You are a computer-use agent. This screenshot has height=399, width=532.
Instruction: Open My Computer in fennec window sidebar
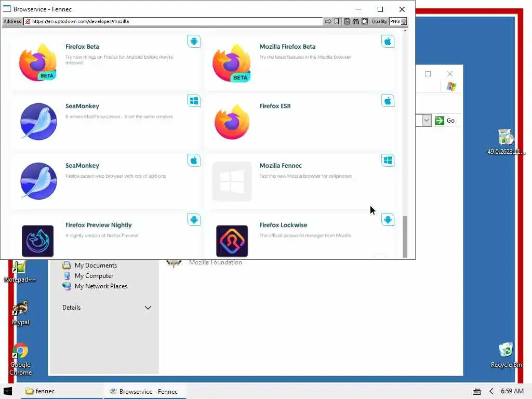coord(88,276)
